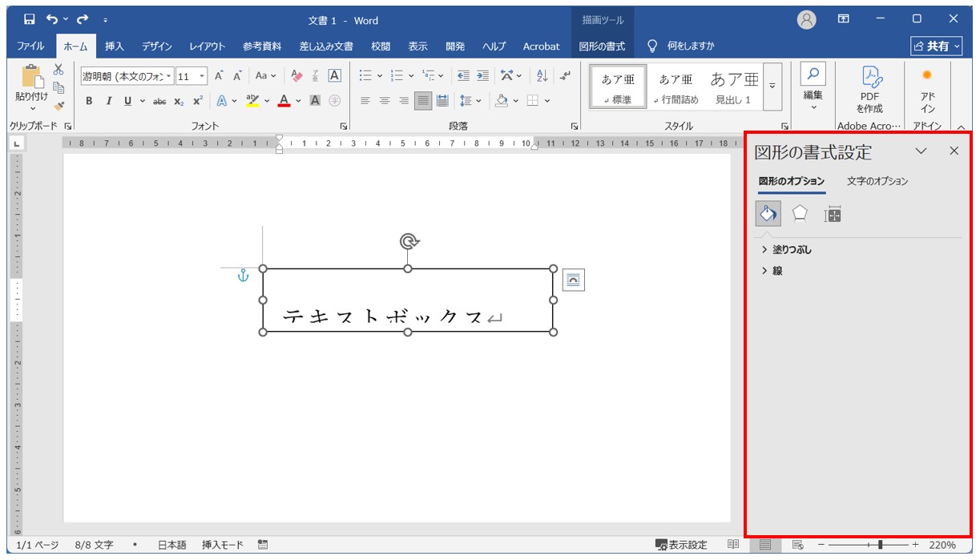Open the レイアウト ribbon tab
The width and height of the screenshot is (980, 560).
(208, 46)
